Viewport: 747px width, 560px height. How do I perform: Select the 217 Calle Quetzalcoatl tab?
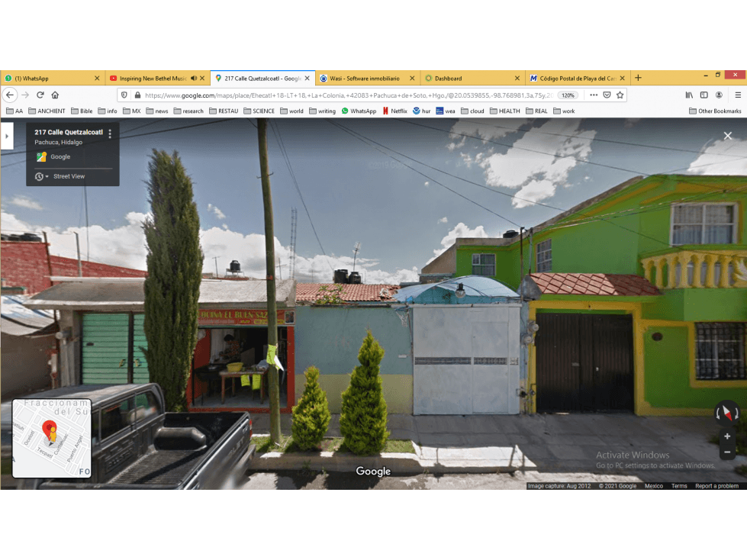[x=262, y=78]
